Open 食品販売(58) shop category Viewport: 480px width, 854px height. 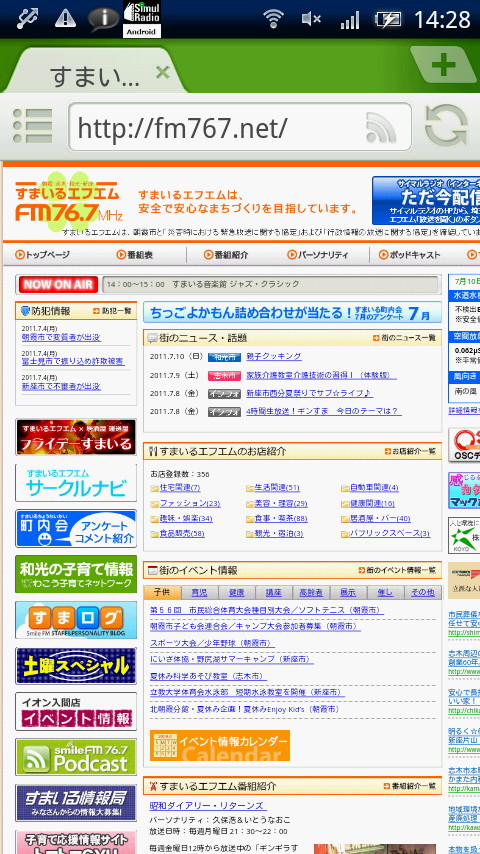click(177, 534)
